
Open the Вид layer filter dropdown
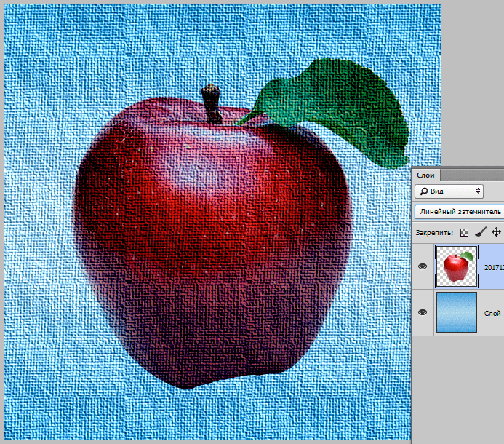tap(449, 191)
